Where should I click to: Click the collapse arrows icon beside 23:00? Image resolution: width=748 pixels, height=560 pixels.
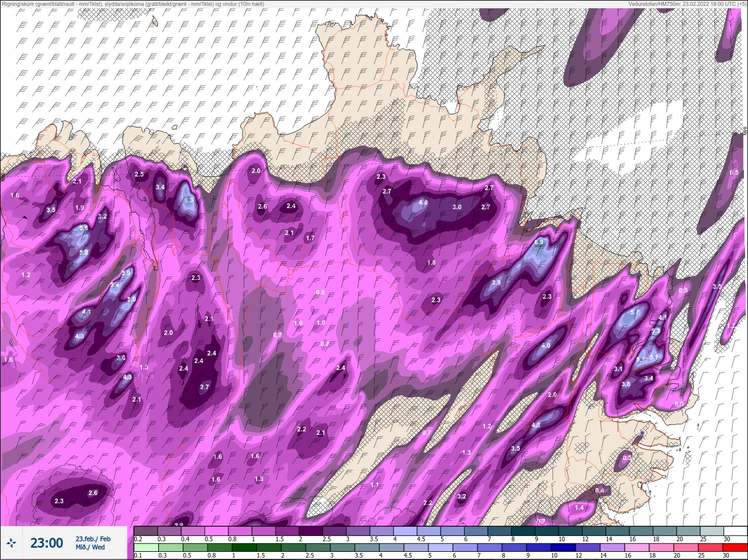pyautogui.click(x=12, y=543)
